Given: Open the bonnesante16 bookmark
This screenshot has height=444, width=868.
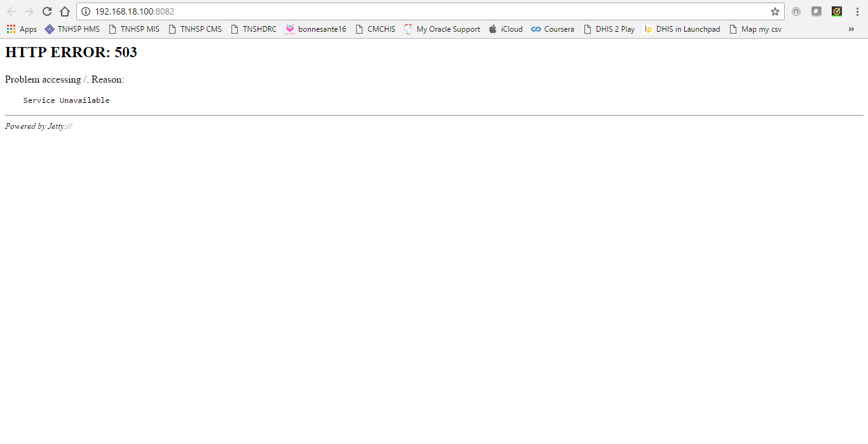Looking at the screenshot, I should [316, 29].
